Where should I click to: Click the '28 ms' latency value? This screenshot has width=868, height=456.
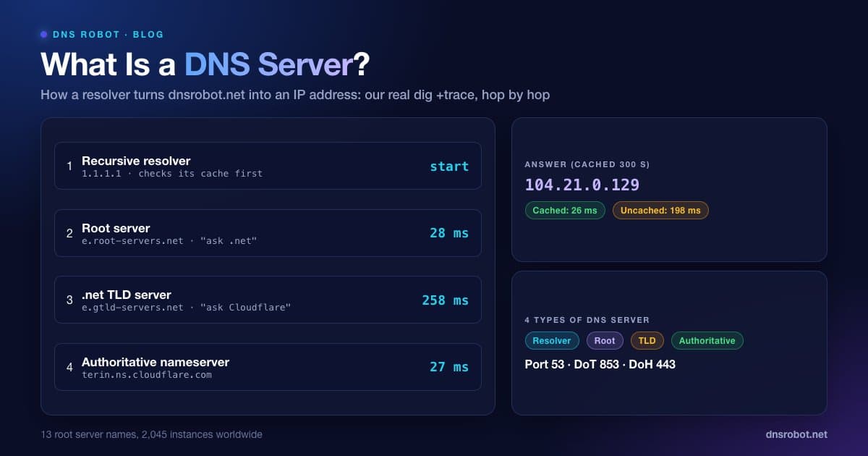[x=449, y=233]
